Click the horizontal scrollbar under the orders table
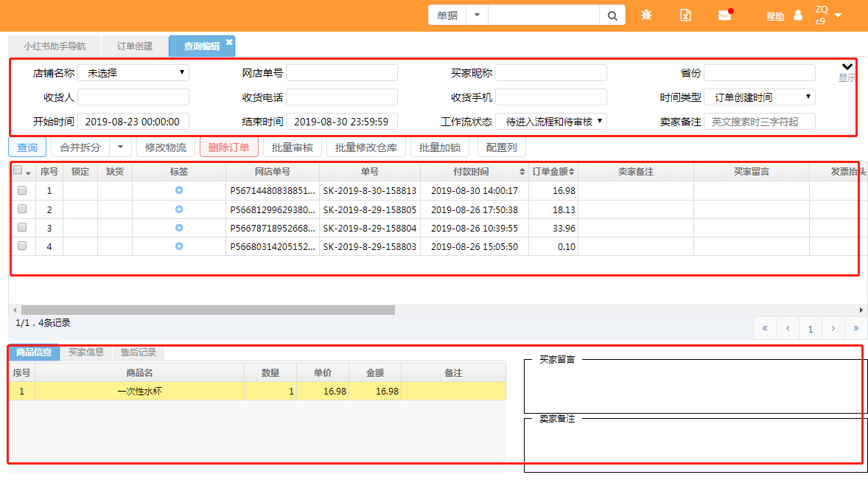The height and width of the screenshot is (483, 868). tap(208, 310)
